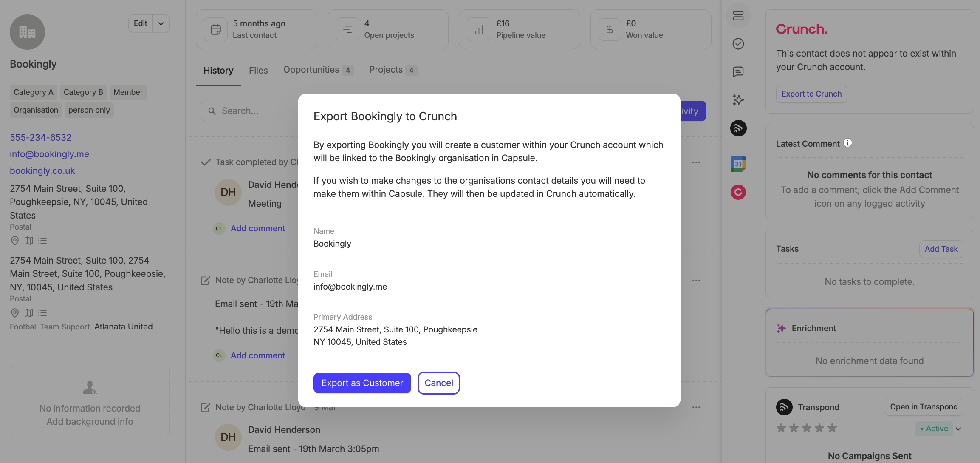Open the Projects tab
Image resolution: width=980 pixels, height=463 pixels.
pos(393,70)
